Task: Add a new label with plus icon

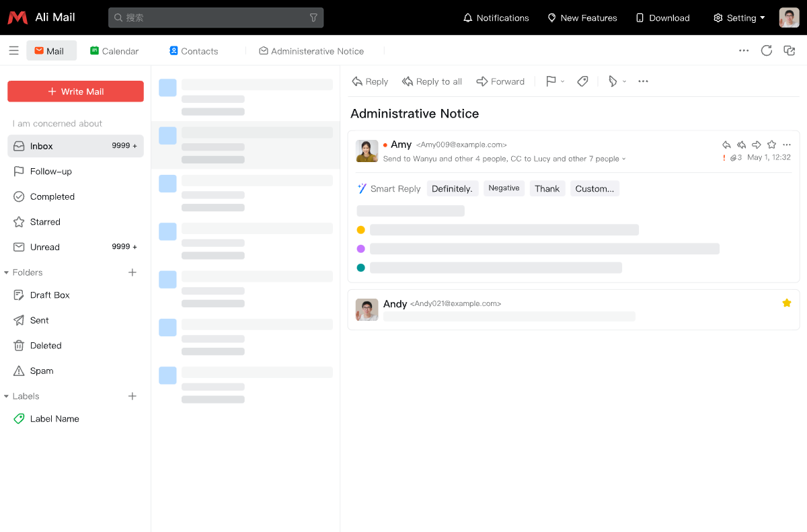Action: 132,396
